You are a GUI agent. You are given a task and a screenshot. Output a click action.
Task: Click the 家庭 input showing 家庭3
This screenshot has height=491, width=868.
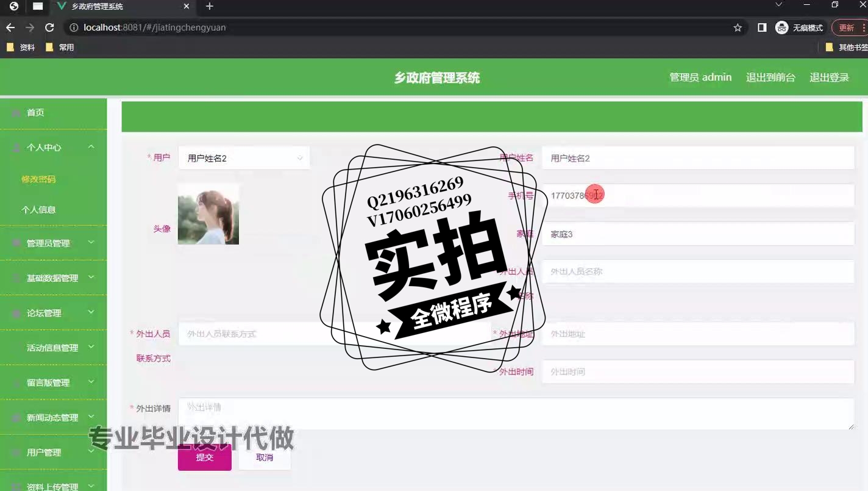(698, 234)
